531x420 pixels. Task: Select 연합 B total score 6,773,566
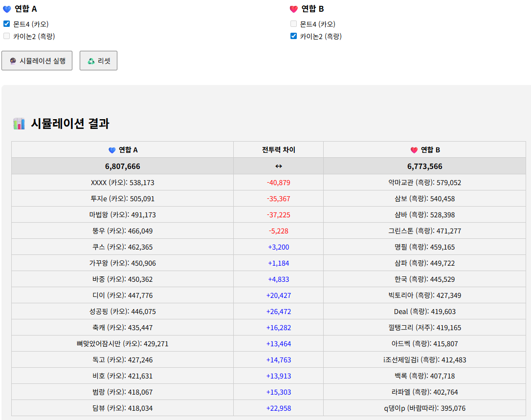point(424,166)
